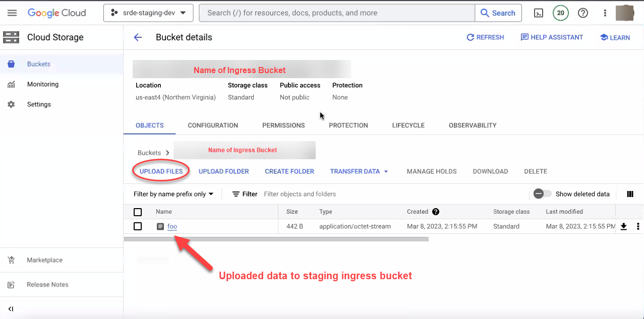Open the three-dot settings menu in header
The width and height of the screenshot is (644, 319).
605,13
